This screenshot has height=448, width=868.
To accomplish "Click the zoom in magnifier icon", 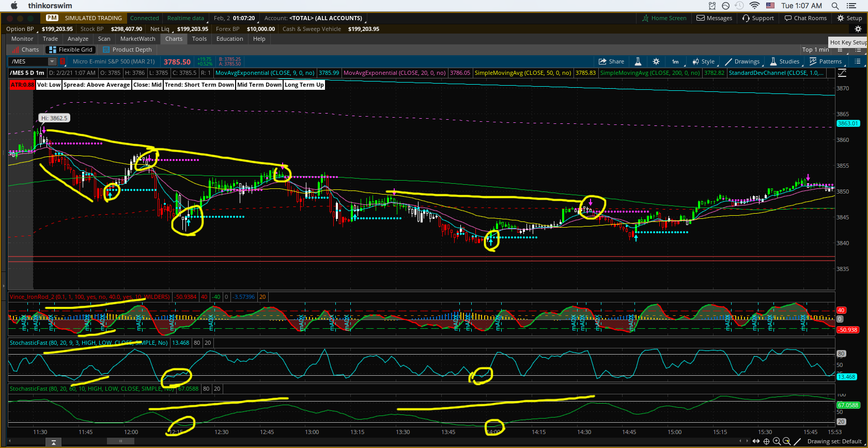I will click(x=777, y=441).
